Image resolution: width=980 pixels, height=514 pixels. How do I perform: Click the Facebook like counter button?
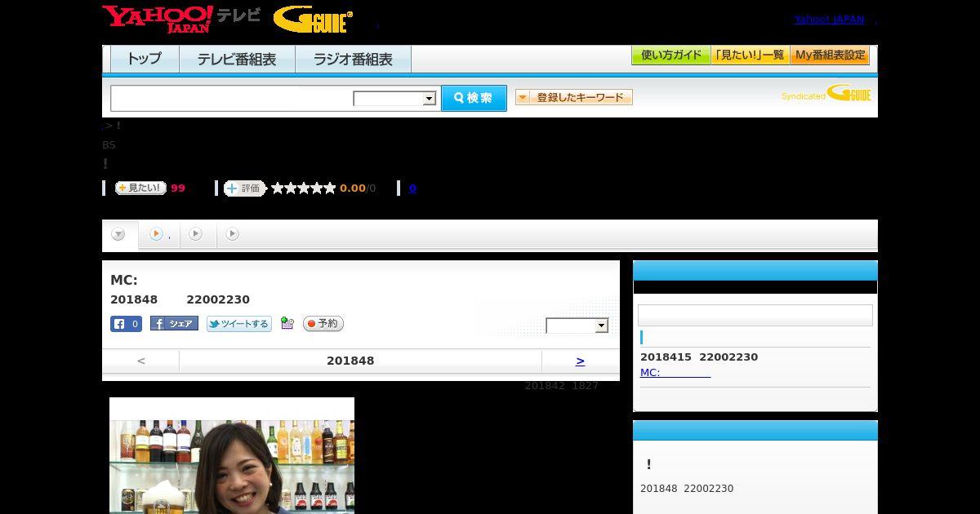[x=126, y=324]
